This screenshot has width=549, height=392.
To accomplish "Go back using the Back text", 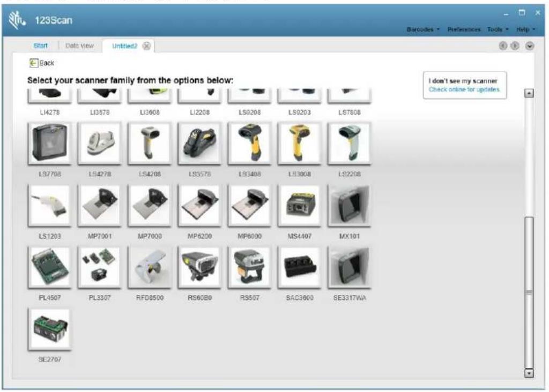I will tap(47, 63).
